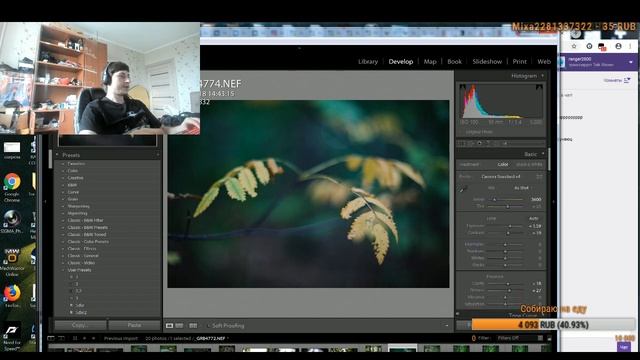Select the Spot Removal tool

point(470,143)
